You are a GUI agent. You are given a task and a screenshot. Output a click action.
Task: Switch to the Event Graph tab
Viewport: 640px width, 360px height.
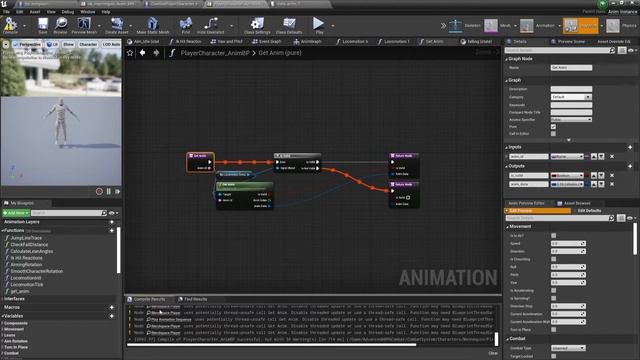pyautogui.click(x=267, y=41)
